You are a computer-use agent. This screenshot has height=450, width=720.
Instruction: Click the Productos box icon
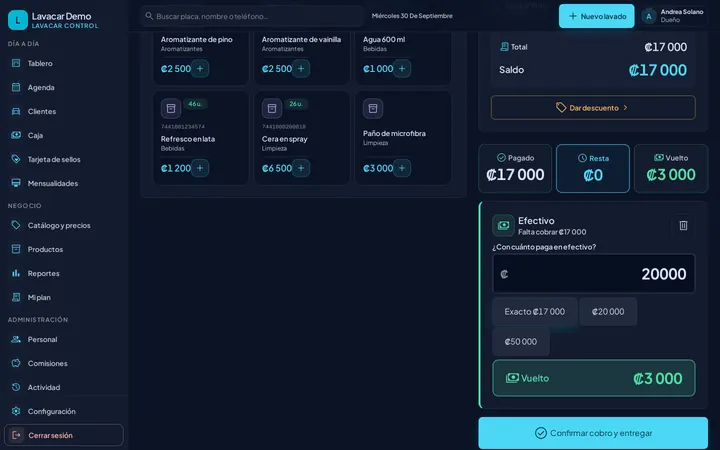tap(16, 249)
